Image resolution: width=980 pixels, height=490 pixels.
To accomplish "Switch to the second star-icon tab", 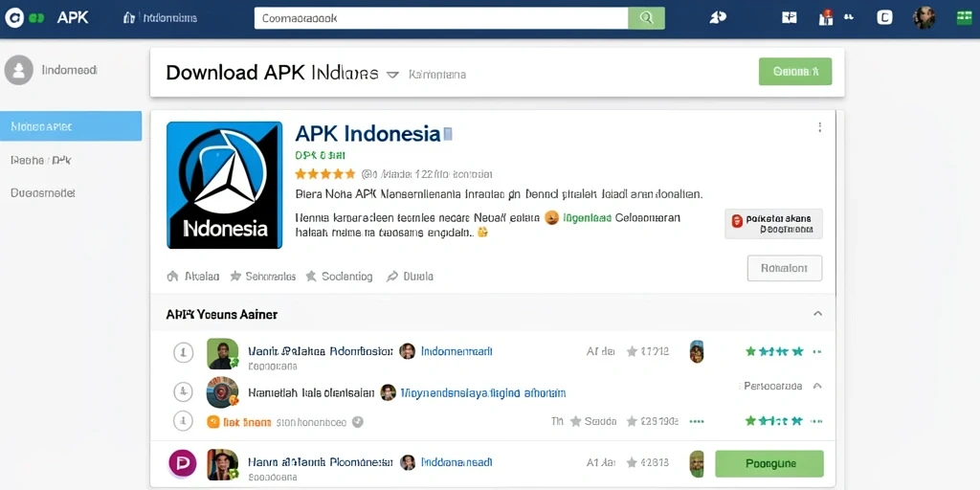I will pos(339,276).
